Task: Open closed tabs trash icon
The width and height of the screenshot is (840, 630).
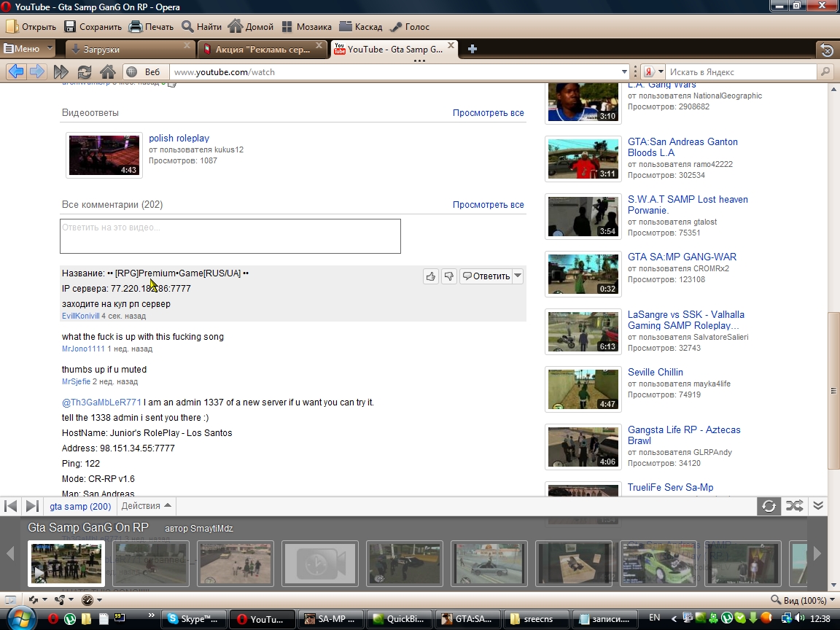Action: pyautogui.click(x=827, y=50)
